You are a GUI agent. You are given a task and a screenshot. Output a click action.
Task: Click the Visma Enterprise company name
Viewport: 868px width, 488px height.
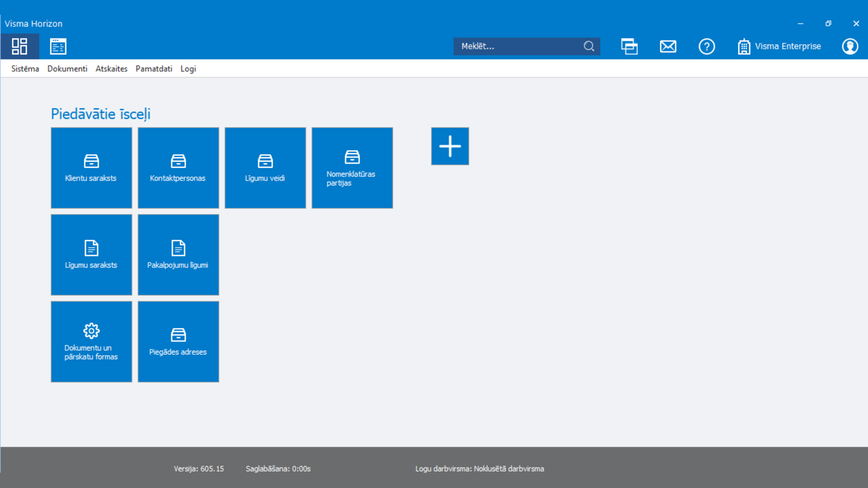[x=788, y=46]
